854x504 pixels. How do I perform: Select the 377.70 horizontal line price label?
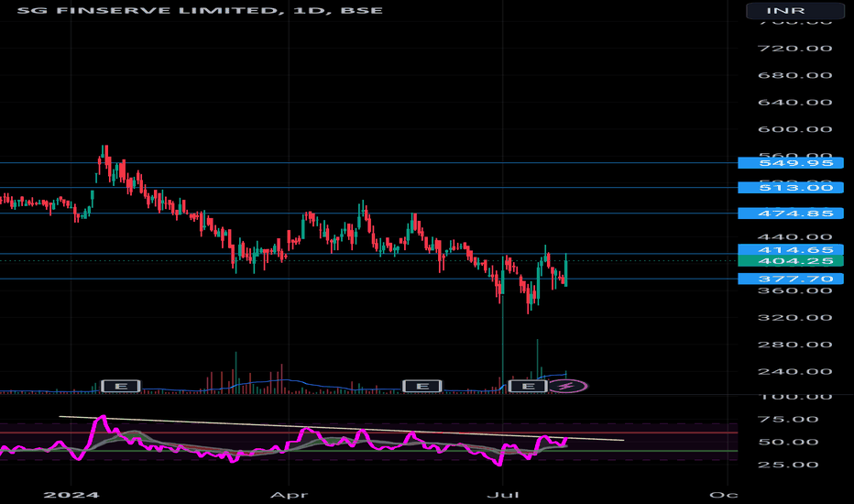point(790,279)
